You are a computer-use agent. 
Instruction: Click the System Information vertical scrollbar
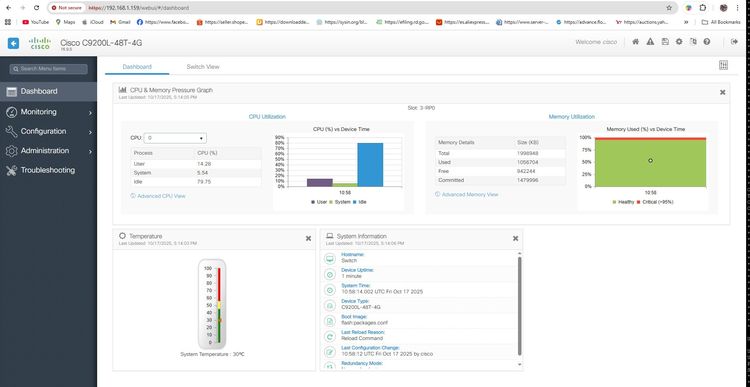click(519, 306)
